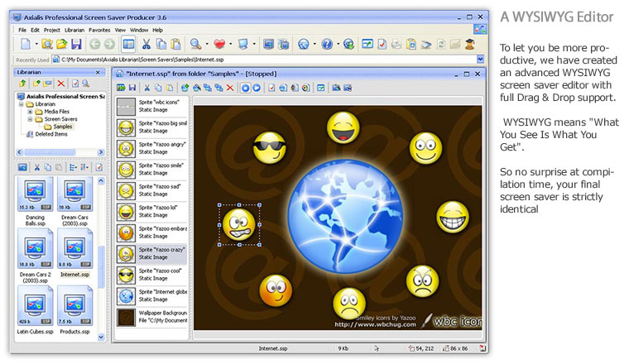Collapse the Screen Savers tree node
The image size is (629, 364).
(x=30, y=119)
